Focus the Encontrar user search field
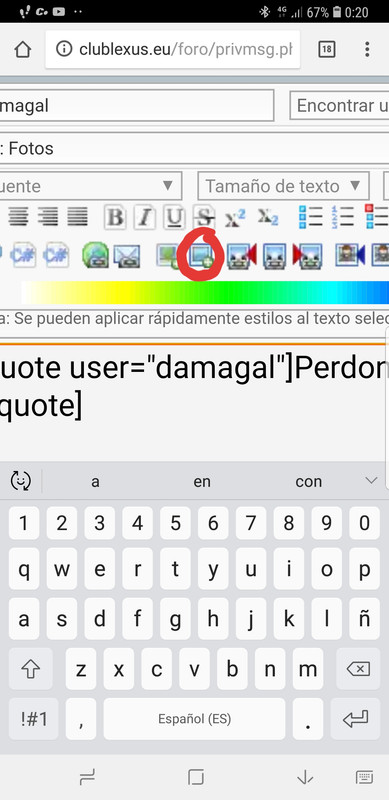The image size is (389, 800). pyautogui.click(x=339, y=106)
